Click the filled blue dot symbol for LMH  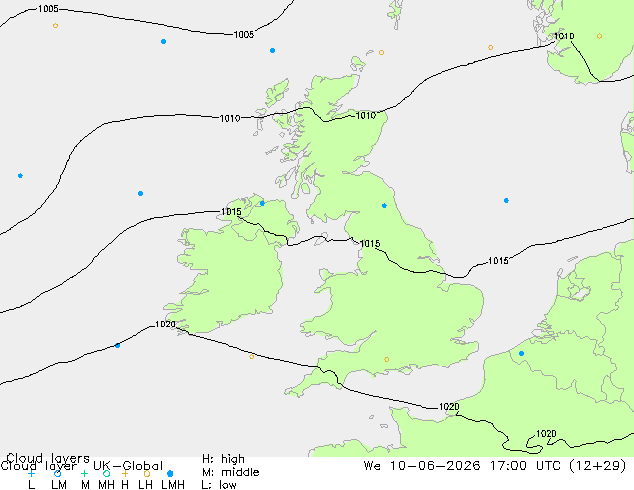coord(170,473)
